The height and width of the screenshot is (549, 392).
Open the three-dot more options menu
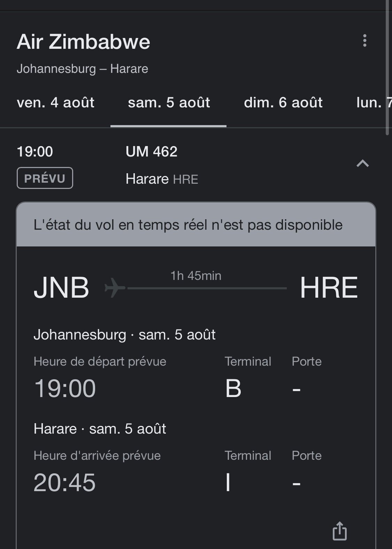[364, 41]
